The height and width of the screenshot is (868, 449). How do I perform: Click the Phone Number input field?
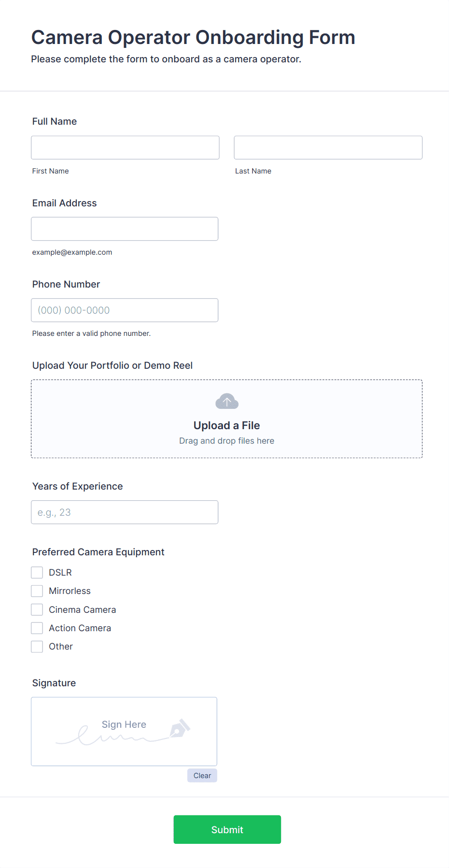(x=125, y=310)
